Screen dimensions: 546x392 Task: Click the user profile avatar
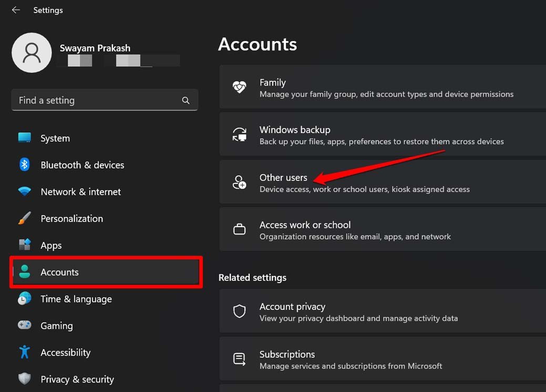[x=32, y=53]
